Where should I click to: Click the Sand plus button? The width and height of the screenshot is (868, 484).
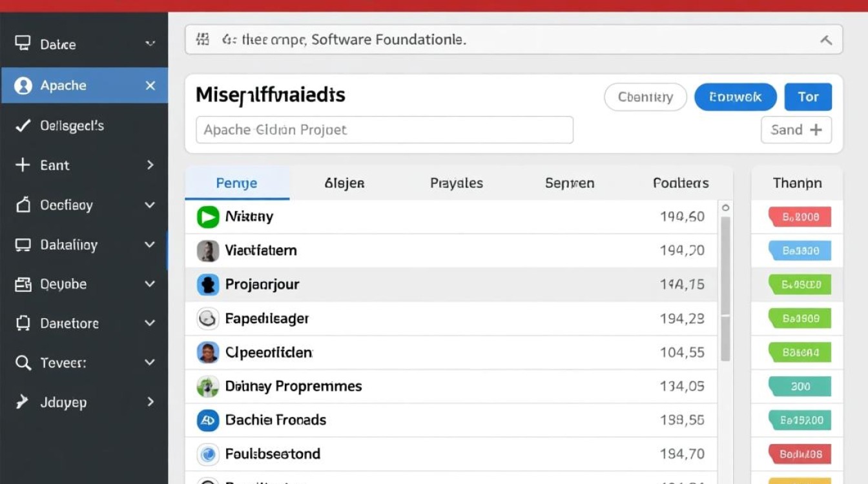tap(796, 130)
